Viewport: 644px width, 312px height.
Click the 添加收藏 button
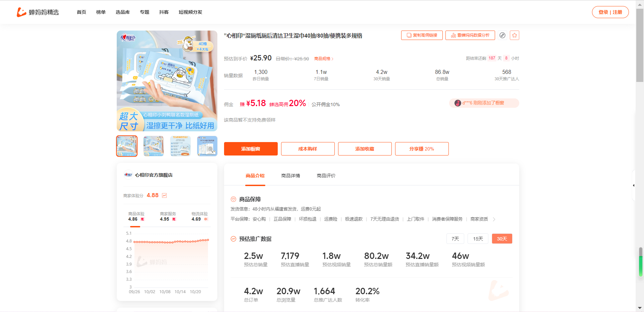click(365, 149)
